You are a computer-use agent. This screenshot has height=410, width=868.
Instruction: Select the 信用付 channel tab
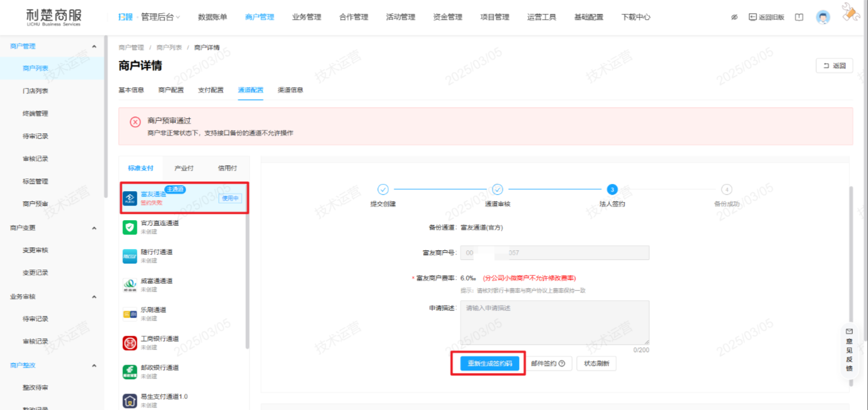coord(227,168)
